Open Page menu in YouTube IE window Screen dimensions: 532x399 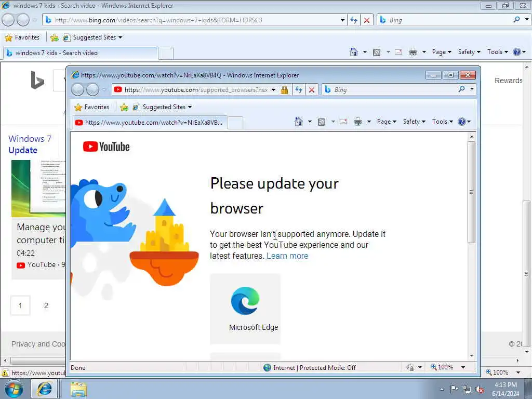[387, 122]
